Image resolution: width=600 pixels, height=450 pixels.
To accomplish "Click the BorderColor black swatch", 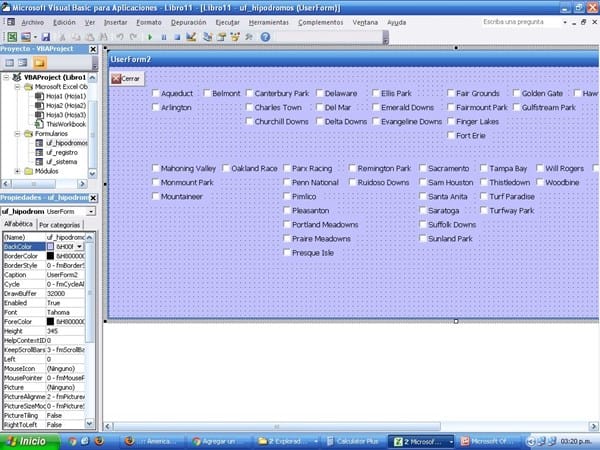I will pos(51,256).
